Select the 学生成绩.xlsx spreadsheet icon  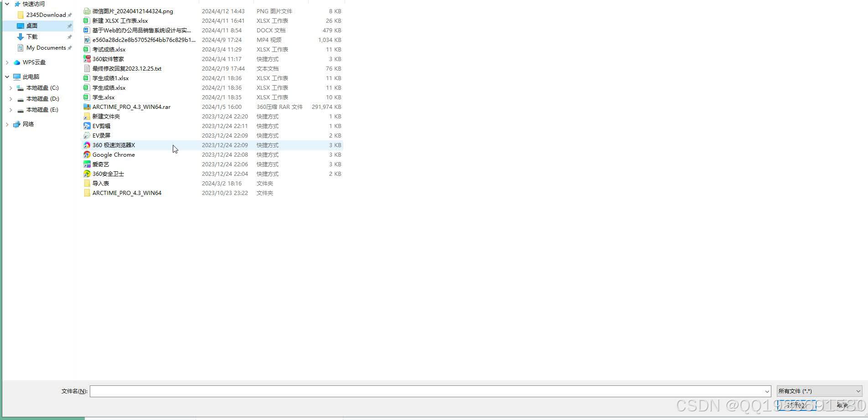point(87,87)
